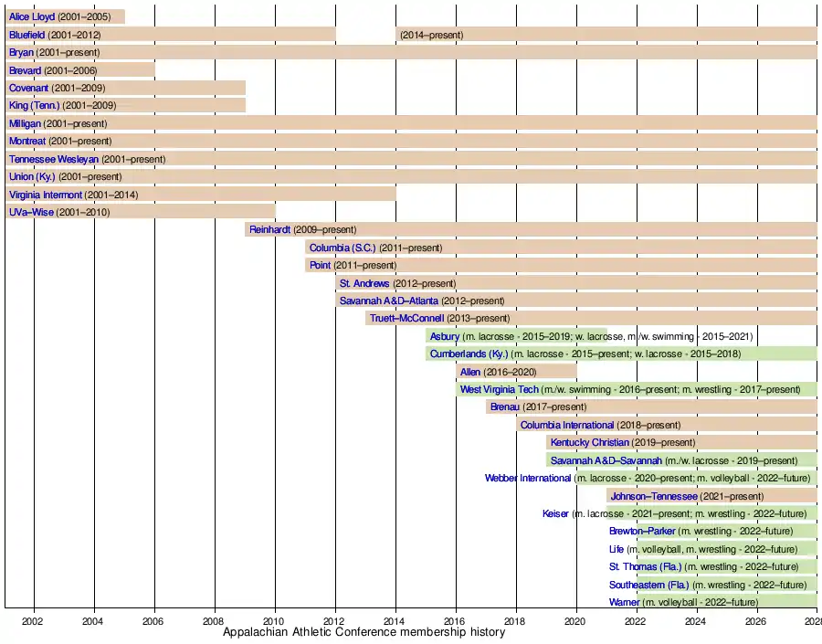Click the Cumberlands (Ky.) link
Viewport: 822px width, 644px height.
tap(469, 354)
